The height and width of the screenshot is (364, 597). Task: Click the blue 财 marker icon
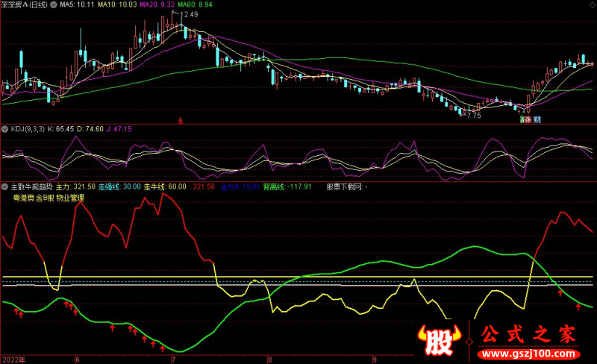click(x=537, y=119)
